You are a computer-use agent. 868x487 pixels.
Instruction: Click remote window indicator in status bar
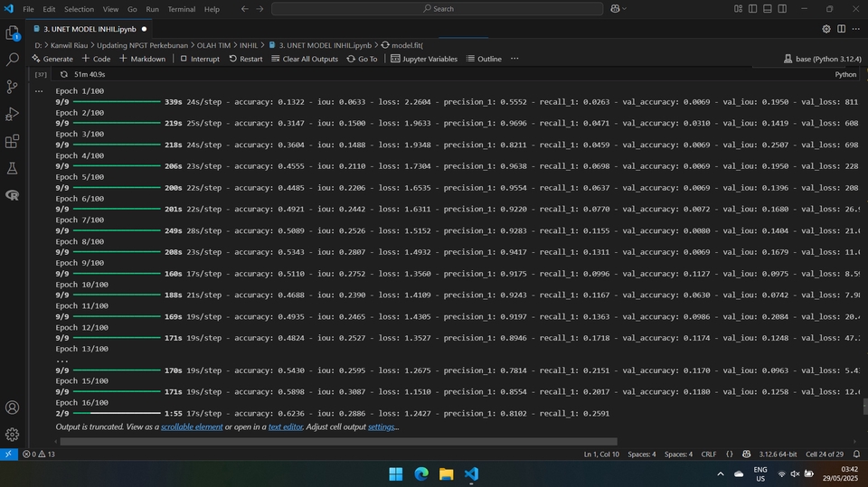pyautogui.click(x=8, y=454)
